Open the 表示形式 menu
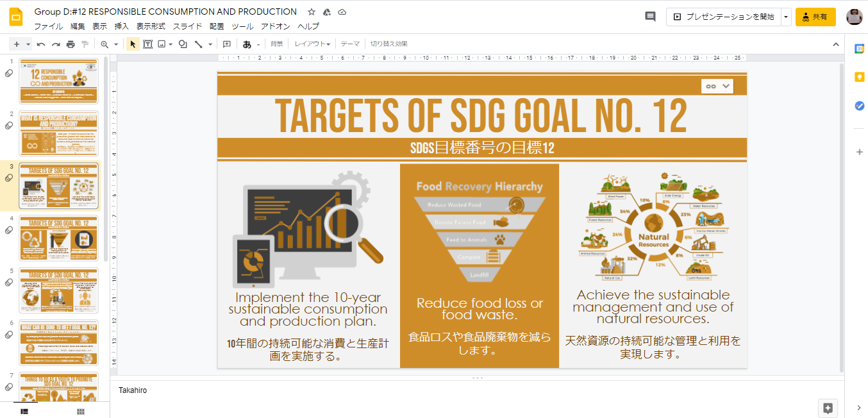 (x=151, y=26)
